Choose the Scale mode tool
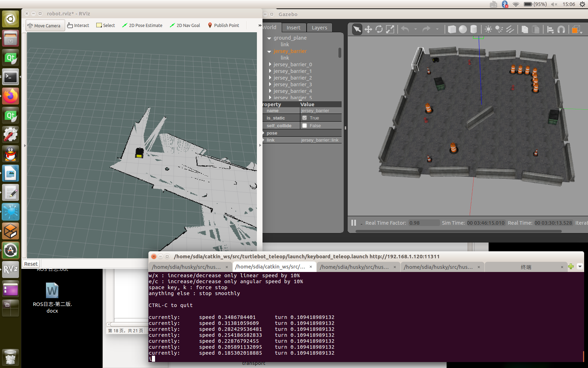 [390, 29]
